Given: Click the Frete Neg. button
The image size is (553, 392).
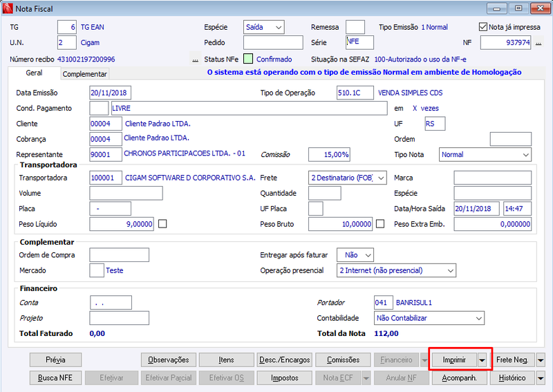Looking at the screenshot, I should [512, 360].
